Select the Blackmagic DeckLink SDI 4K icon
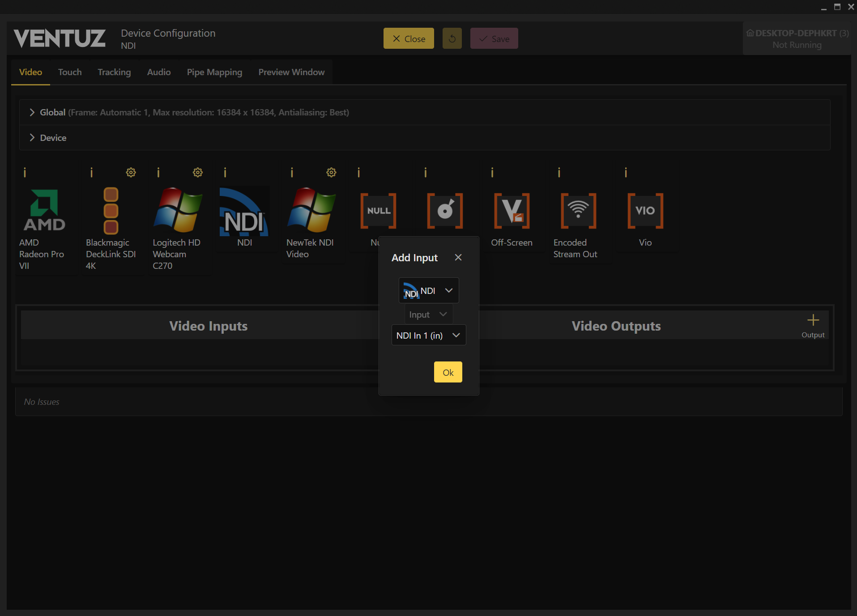Screen dimensions: 857x616 click(111, 210)
